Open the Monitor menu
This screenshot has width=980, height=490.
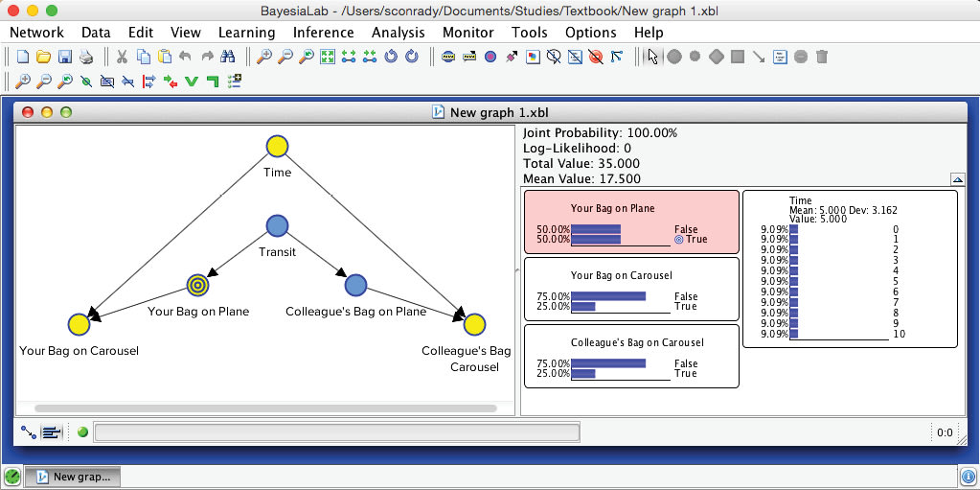click(468, 33)
